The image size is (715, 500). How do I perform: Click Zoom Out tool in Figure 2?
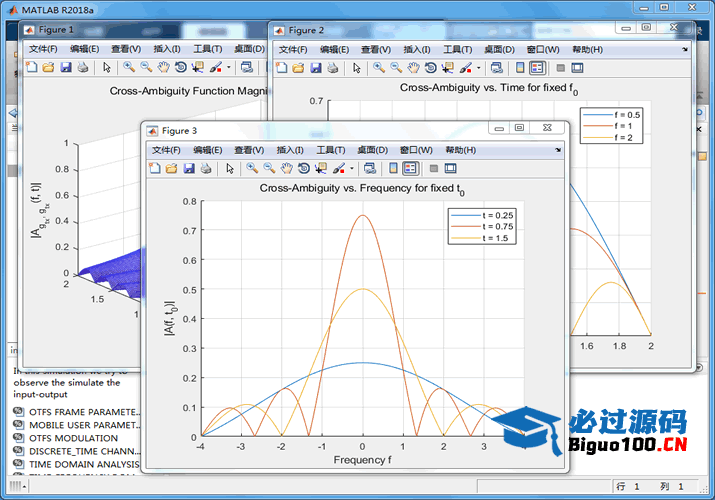click(397, 68)
